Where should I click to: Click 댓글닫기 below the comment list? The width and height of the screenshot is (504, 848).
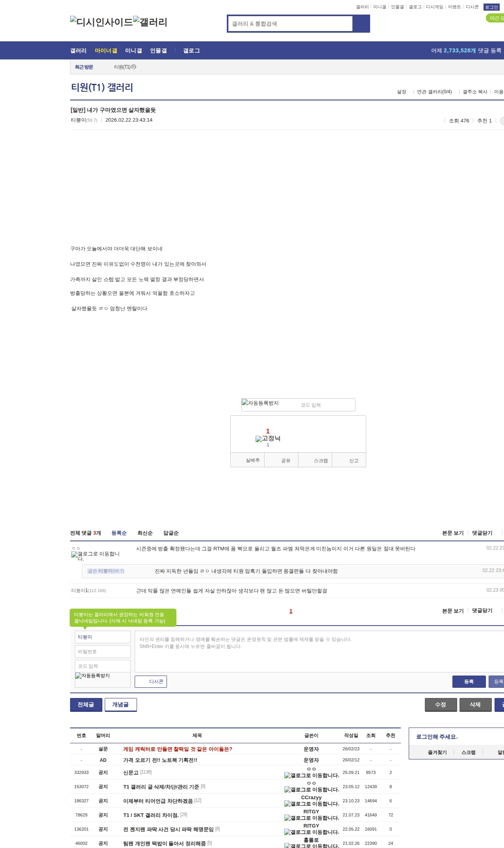(482, 611)
